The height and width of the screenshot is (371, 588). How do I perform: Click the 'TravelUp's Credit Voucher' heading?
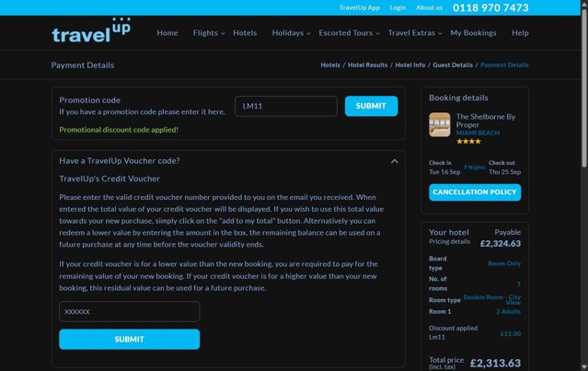click(110, 179)
